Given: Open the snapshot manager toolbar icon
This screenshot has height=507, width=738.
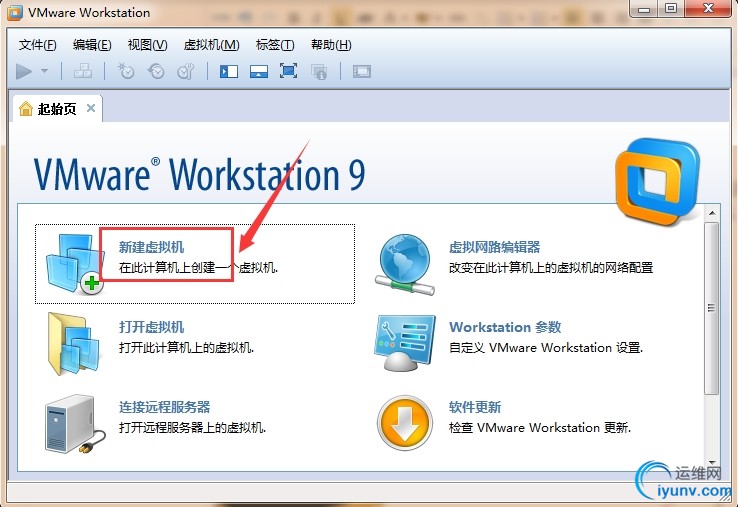Looking at the screenshot, I should coord(185,71).
